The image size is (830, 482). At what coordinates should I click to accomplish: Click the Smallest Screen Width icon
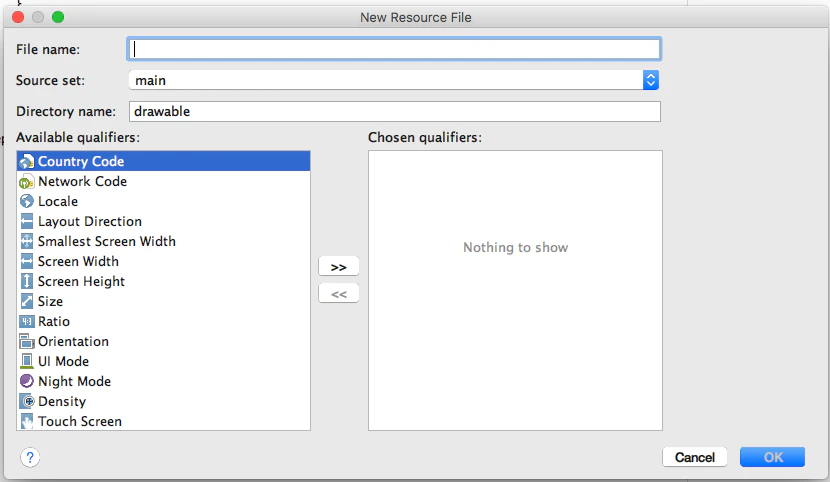click(x=26, y=242)
